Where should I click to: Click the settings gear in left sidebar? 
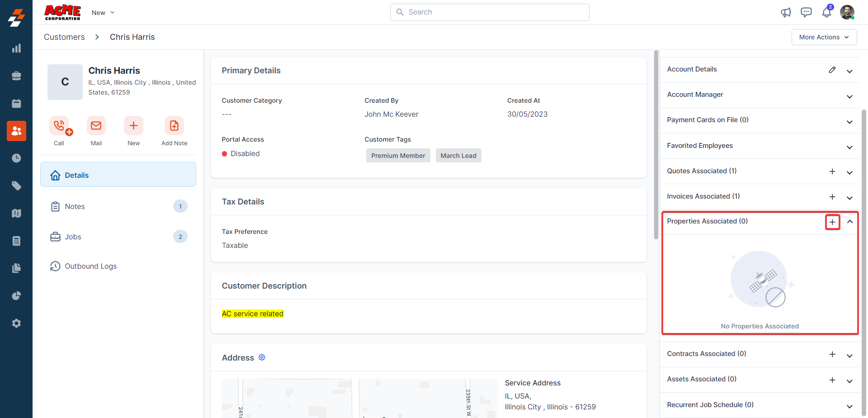pyautogui.click(x=16, y=323)
